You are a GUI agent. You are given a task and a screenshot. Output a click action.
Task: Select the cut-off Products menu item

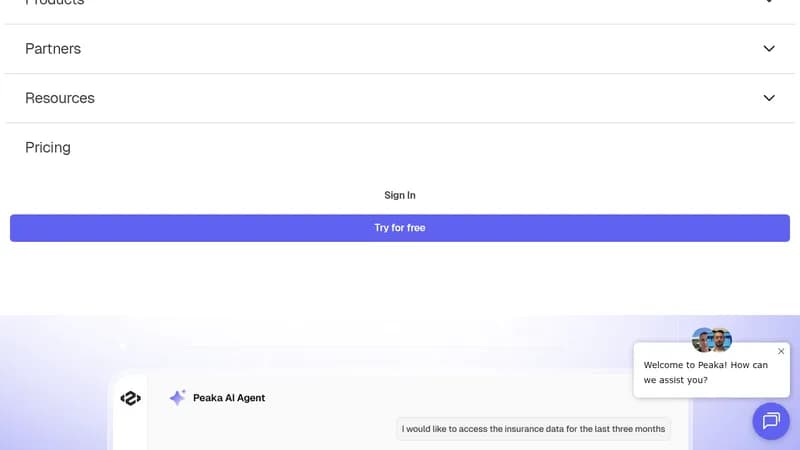coord(55,2)
